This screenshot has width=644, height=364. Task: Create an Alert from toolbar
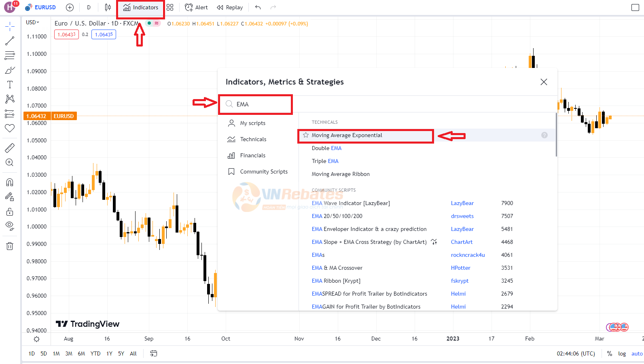point(196,7)
